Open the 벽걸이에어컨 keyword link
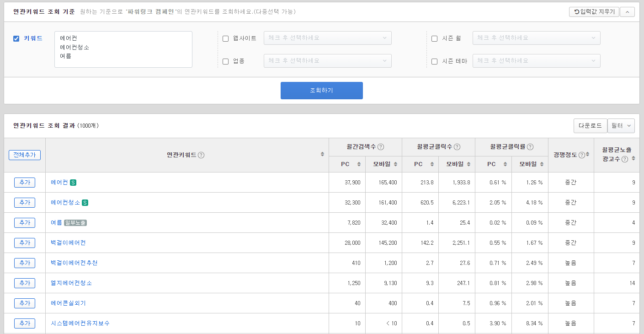This screenshot has height=334, width=644. (x=68, y=243)
